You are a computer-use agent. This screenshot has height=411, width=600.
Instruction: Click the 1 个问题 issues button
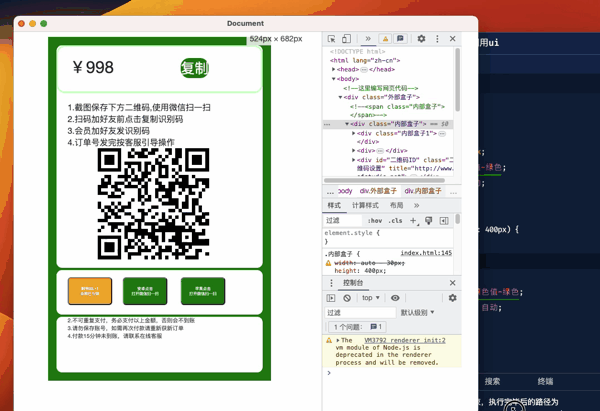(x=357, y=327)
